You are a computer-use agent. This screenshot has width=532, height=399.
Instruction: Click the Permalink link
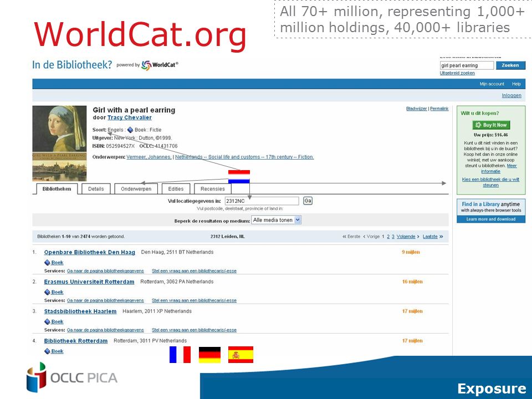pos(439,109)
